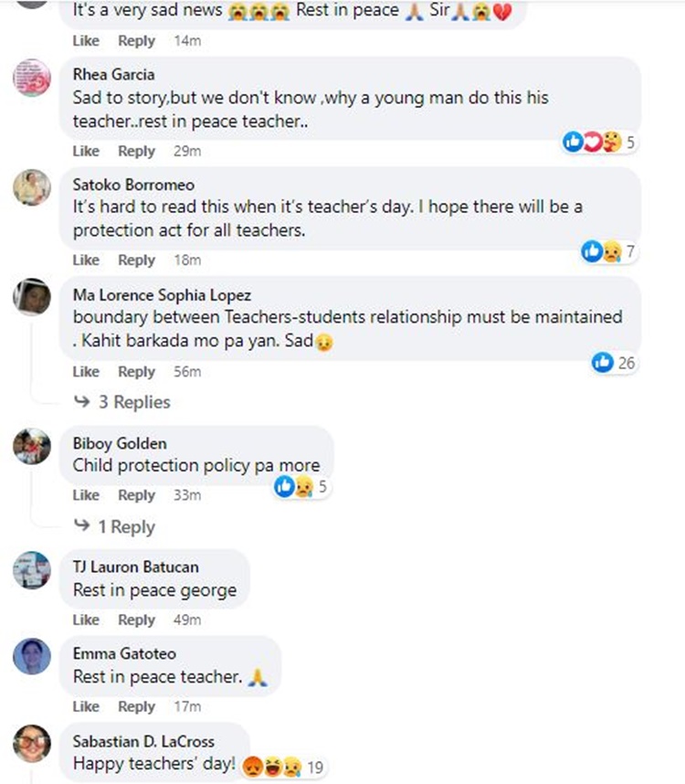Open Ma Lorence Sophia Lopez's avatar
Viewport: 685px width, 784px height.
point(32,297)
